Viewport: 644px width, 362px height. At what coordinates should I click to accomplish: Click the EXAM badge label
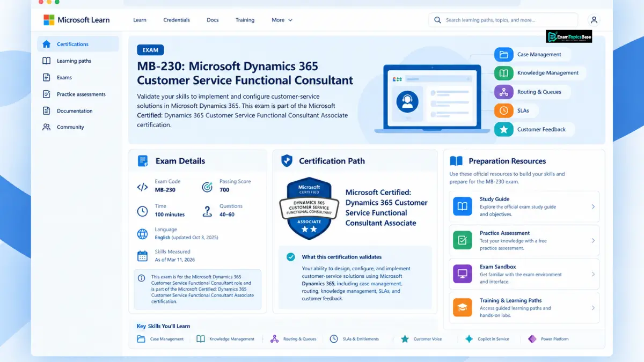pyautogui.click(x=150, y=50)
